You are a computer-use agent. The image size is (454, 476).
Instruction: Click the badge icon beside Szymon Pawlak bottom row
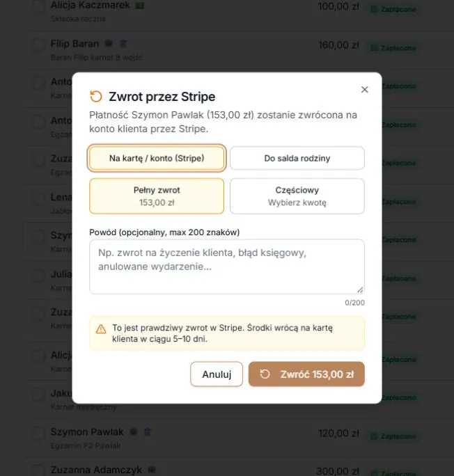tap(133, 431)
